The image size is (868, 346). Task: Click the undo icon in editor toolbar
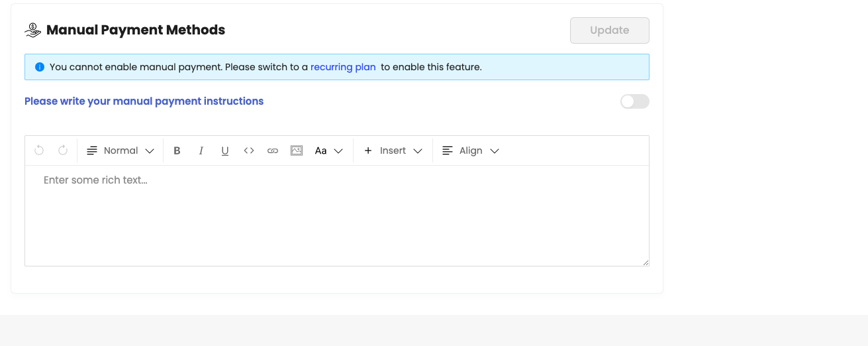39,150
